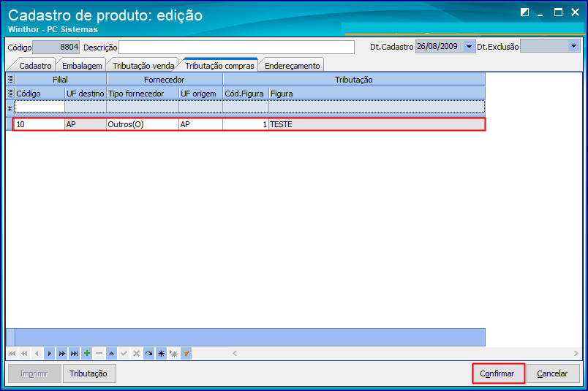Click the UF destino cell AP
Image resolution: width=588 pixels, height=391 pixels.
(x=86, y=124)
